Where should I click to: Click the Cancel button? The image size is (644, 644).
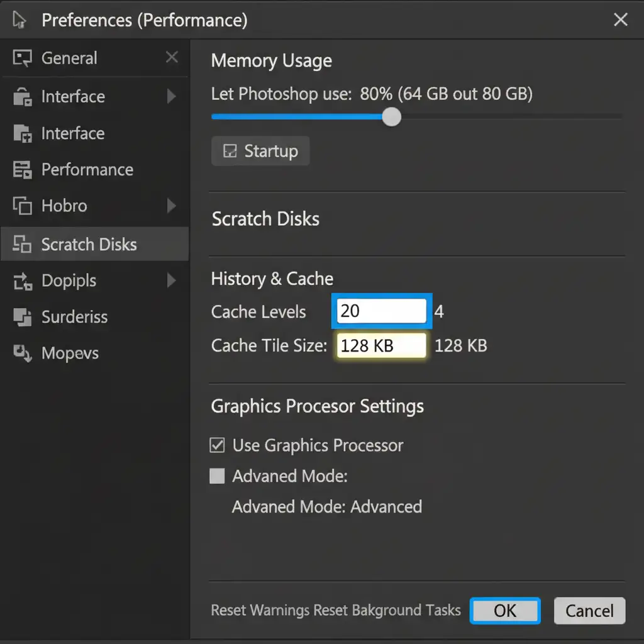[589, 611]
